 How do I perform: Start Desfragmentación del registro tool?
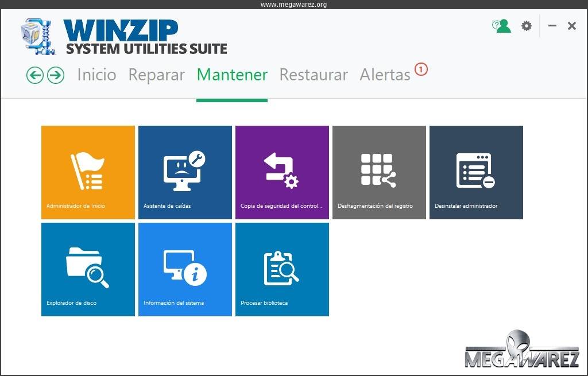(x=379, y=172)
